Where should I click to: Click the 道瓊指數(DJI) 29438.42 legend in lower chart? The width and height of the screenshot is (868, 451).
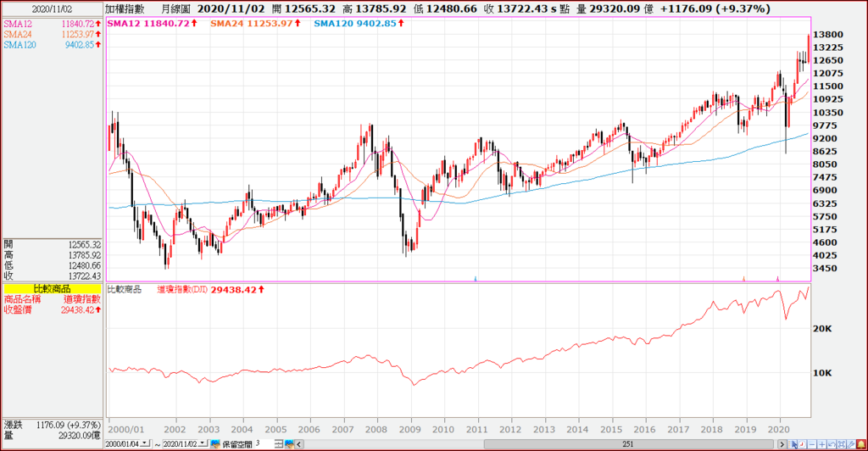pyautogui.click(x=210, y=289)
